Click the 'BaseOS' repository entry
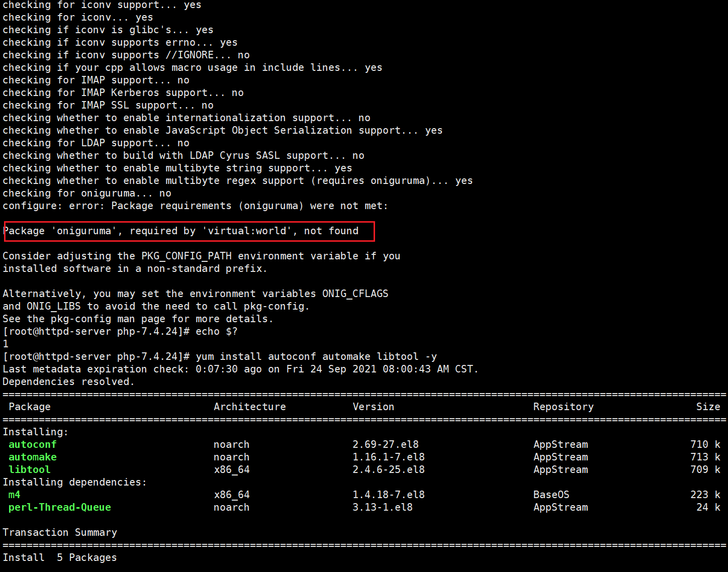This screenshot has width=728, height=572. tap(552, 495)
